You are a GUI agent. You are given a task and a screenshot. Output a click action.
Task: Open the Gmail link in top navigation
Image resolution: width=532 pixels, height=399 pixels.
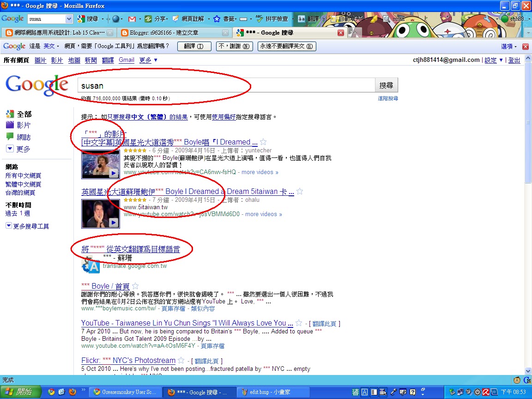(127, 60)
